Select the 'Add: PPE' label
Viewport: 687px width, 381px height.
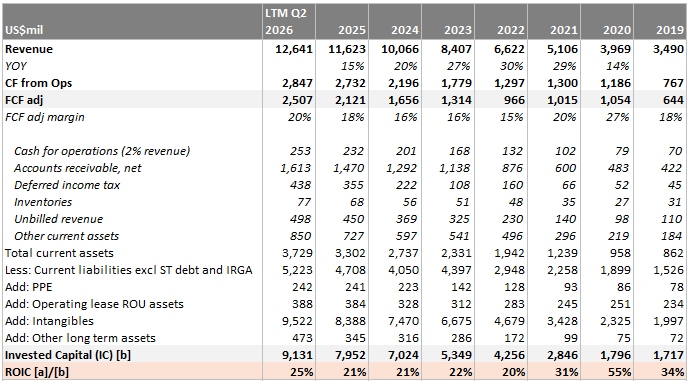(x=28, y=287)
